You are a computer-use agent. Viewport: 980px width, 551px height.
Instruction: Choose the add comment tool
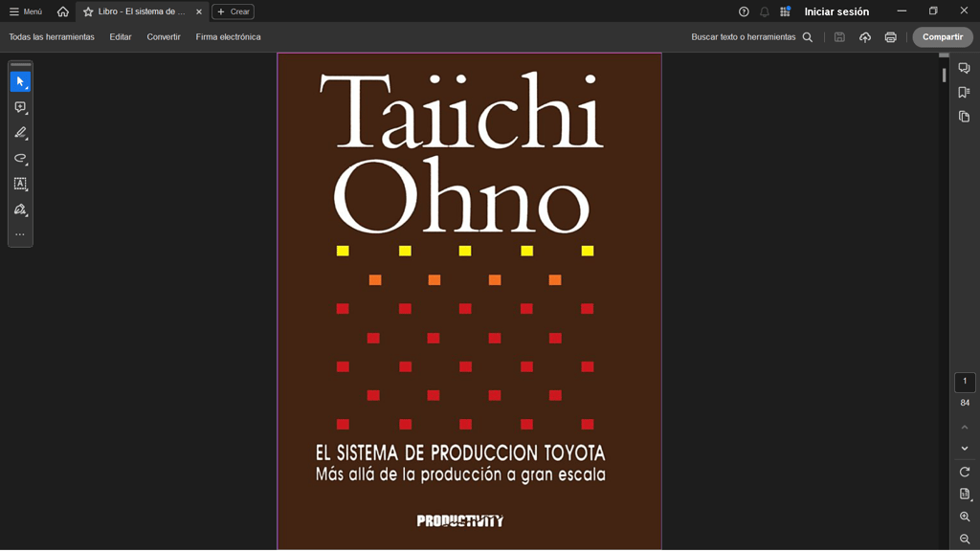[21, 107]
